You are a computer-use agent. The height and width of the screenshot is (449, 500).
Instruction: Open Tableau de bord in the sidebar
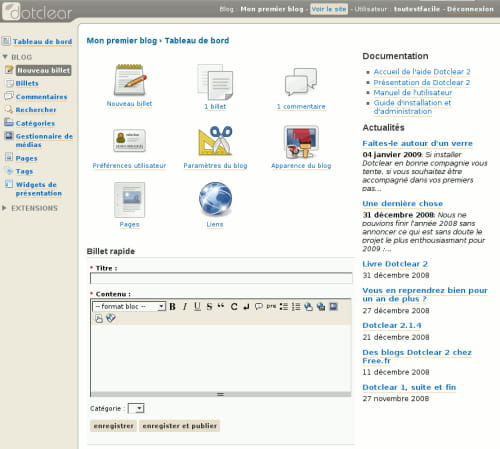[42, 42]
